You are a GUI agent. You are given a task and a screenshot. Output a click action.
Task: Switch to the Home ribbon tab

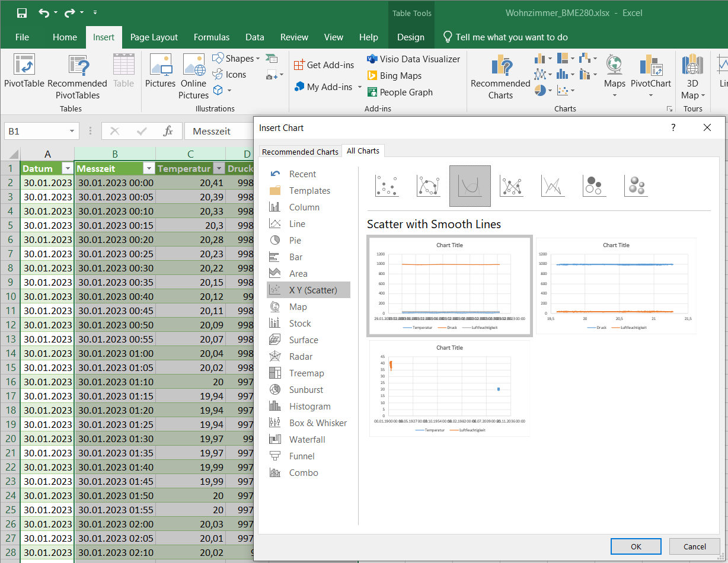click(x=65, y=37)
